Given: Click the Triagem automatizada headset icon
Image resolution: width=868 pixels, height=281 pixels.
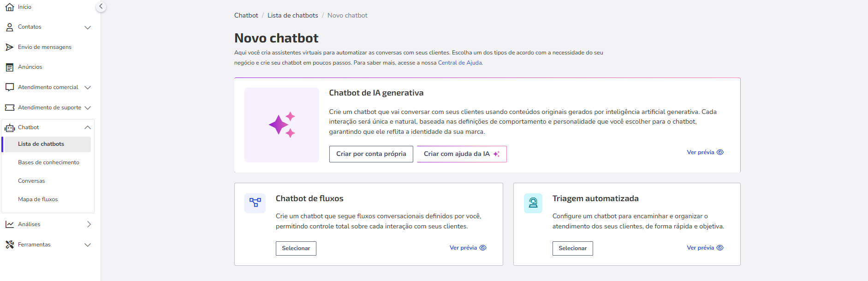Looking at the screenshot, I should [533, 203].
